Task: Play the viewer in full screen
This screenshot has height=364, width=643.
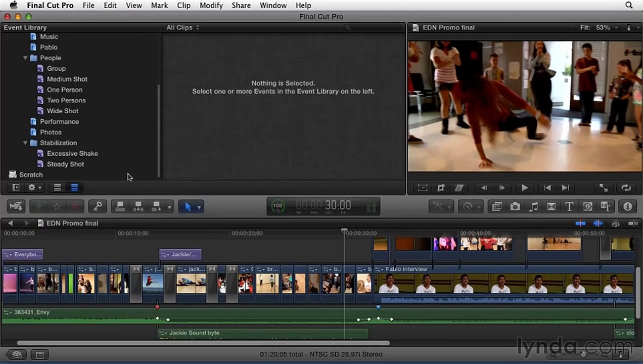Action: 604,188
